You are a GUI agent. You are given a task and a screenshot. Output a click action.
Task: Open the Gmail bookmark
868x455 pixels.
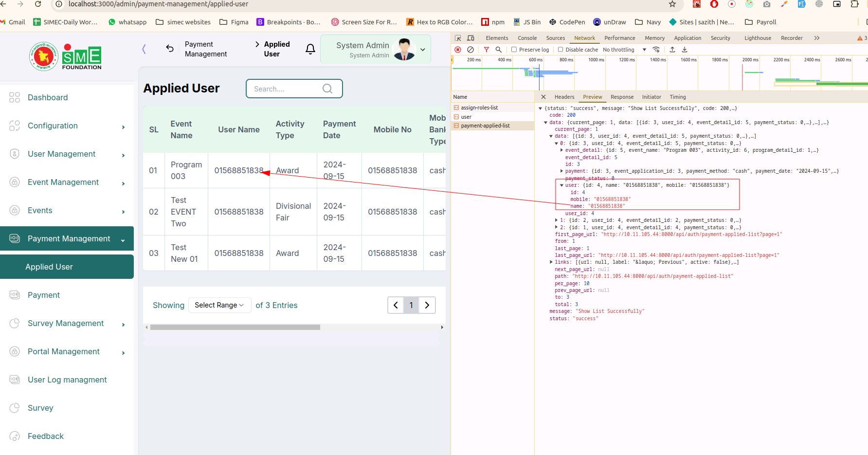(13, 22)
